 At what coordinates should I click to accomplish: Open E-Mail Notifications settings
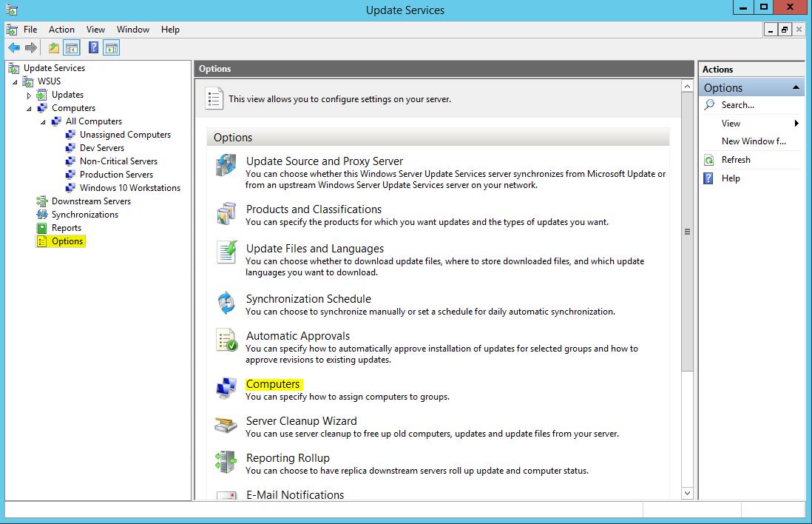(x=294, y=494)
